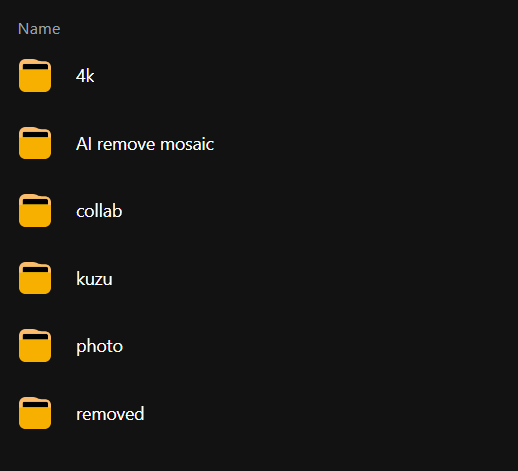Image resolution: width=518 pixels, height=471 pixels.
Task: Click the 'AI remove mosaic' folder name
Action: click(x=145, y=144)
